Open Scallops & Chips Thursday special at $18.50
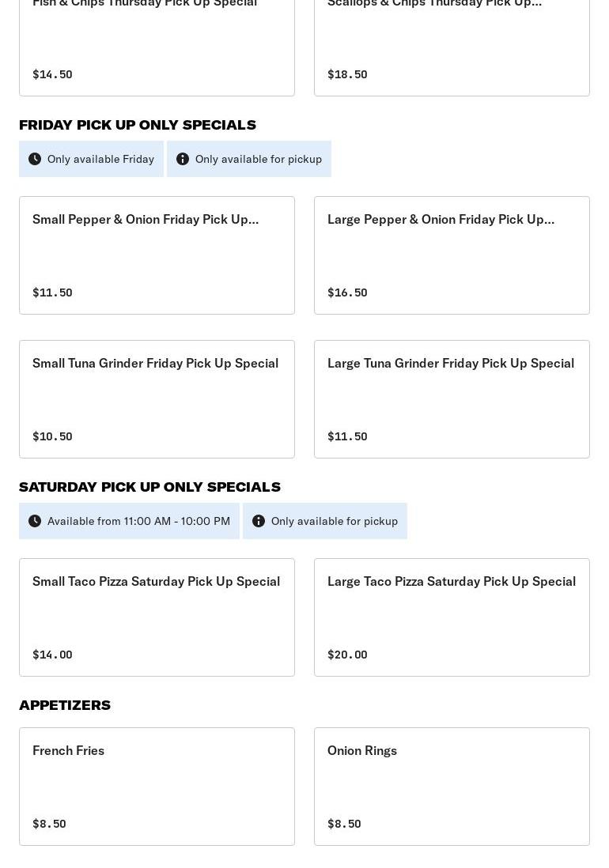 point(452,47)
